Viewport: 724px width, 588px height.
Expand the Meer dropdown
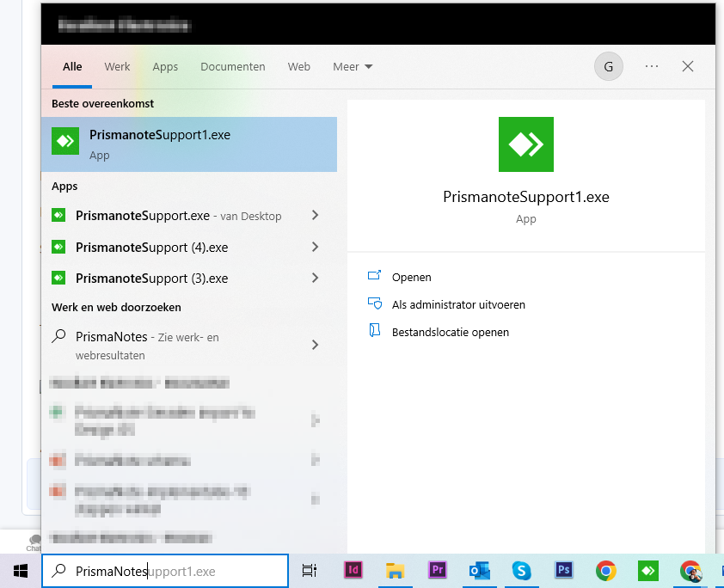(353, 66)
